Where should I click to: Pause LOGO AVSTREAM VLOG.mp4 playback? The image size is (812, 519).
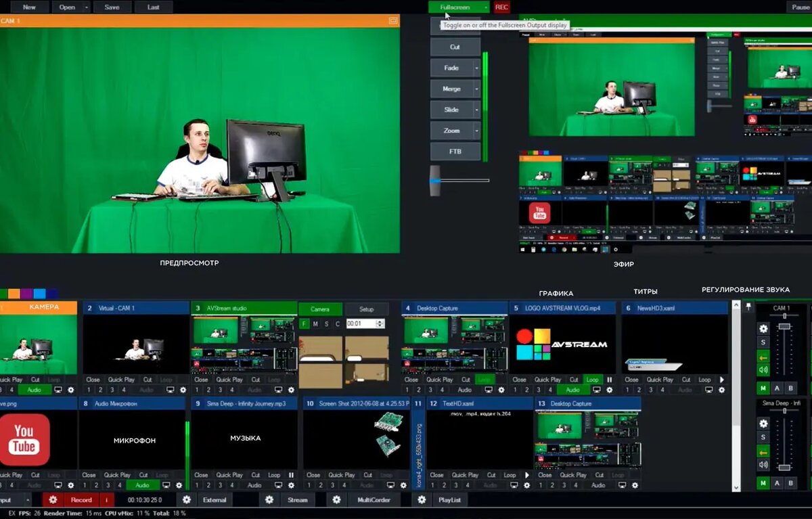(x=610, y=380)
